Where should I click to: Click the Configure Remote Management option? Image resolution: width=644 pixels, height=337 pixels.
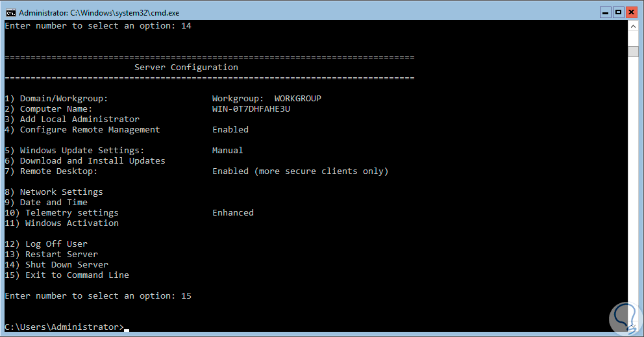coord(82,130)
